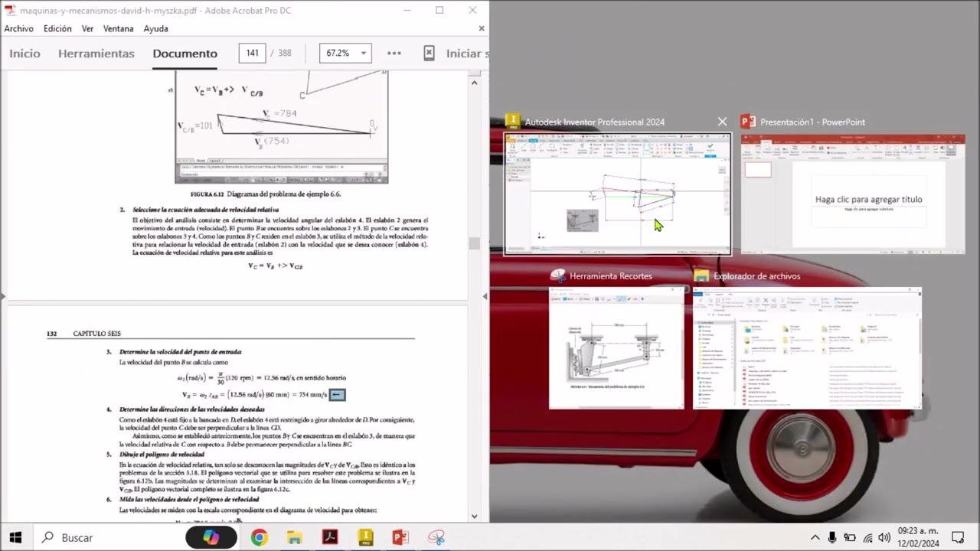This screenshot has width=980, height=551.
Task: Select the Autodesk Inventor Professional 2024 thumbnail
Action: (617, 194)
